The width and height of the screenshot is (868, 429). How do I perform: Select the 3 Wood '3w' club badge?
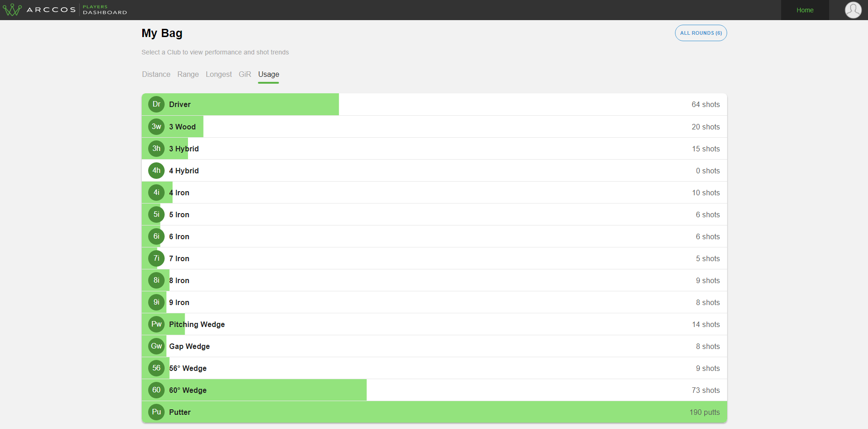coord(156,127)
